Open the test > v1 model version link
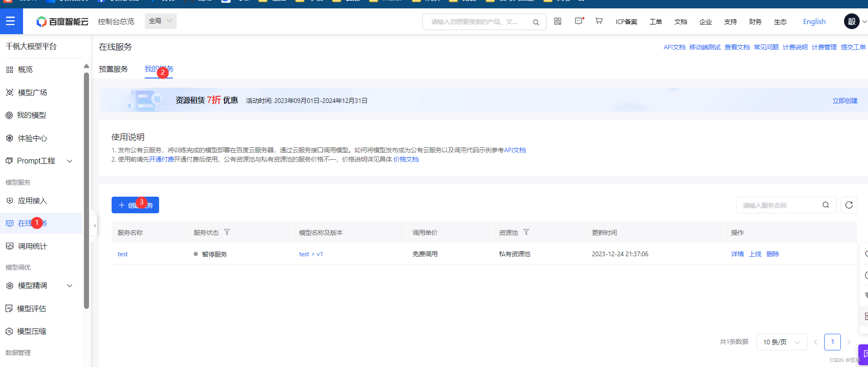The width and height of the screenshot is (868, 367). coord(311,254)
